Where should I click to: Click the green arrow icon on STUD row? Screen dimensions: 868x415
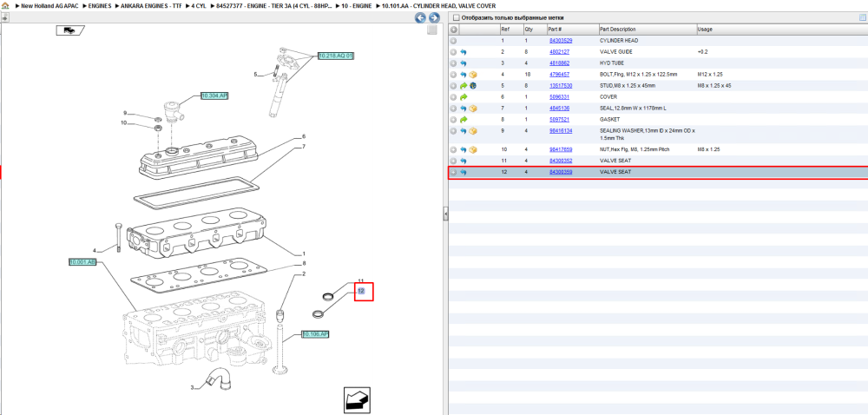(464, 86)
